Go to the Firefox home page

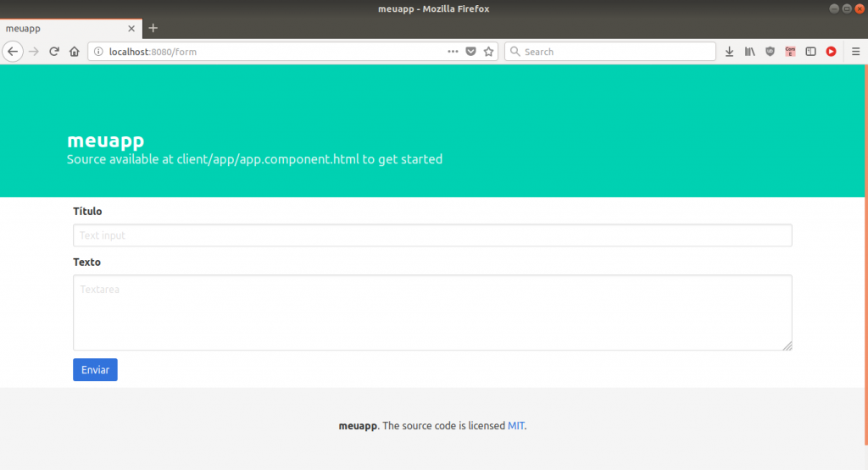tap(75, 52)
